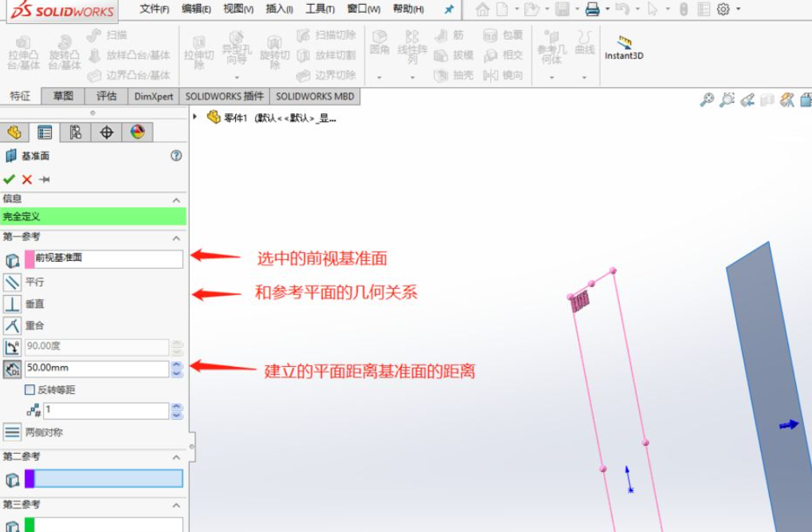Open the 参考几何体 dropdown arrow

point(551,77)
